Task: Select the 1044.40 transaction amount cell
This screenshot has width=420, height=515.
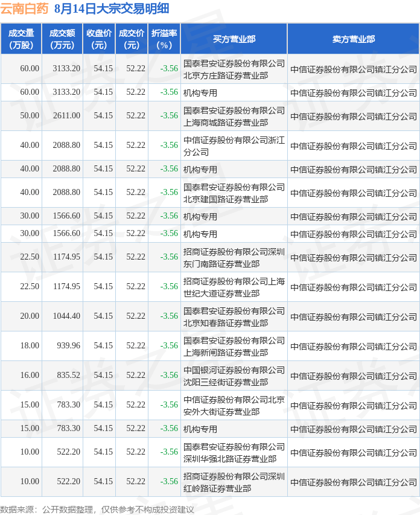Action: pos(66,316)
